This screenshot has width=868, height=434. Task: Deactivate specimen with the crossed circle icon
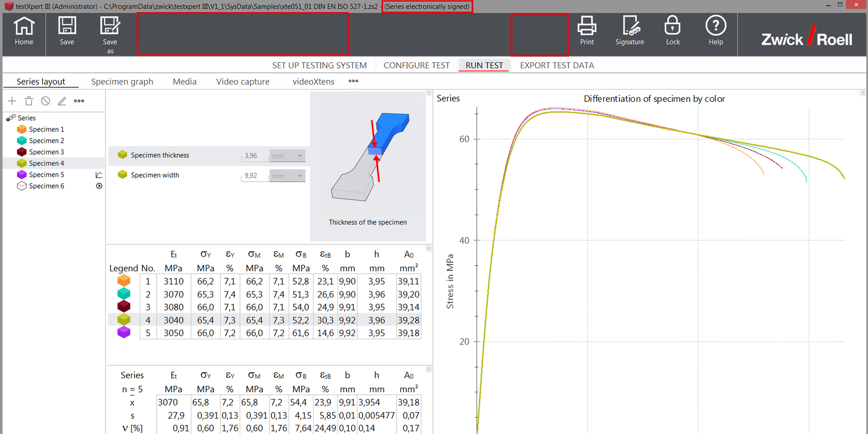tap(46, 101)
